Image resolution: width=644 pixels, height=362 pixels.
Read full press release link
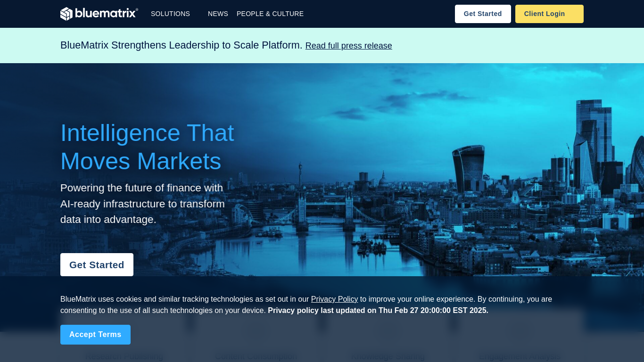349,46
